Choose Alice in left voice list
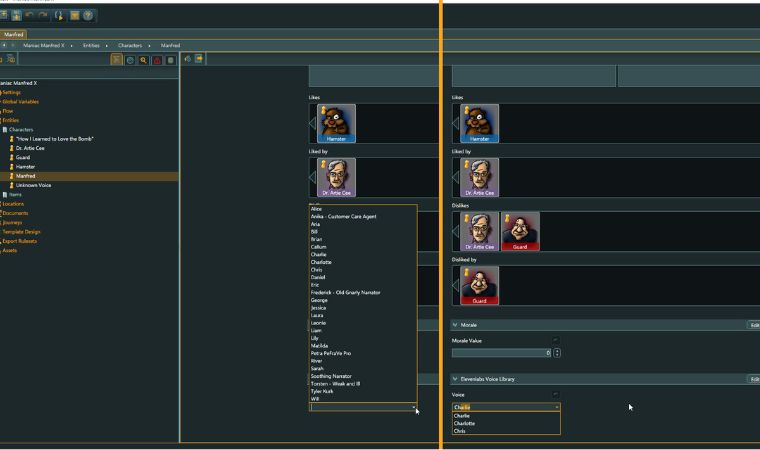760x450 pixels. point(316,209)
